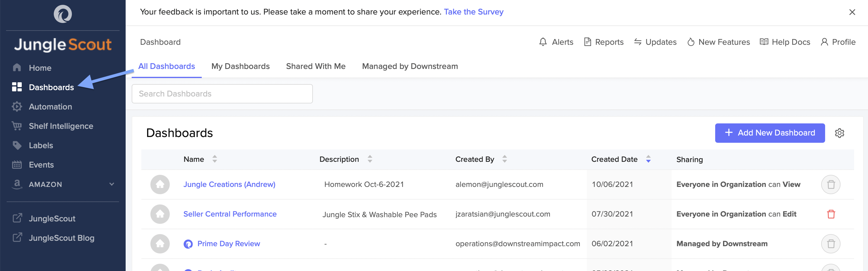The image size is (868, 271).
Task: Click the Events calendar icon
Action: click(x=17, y=165)
